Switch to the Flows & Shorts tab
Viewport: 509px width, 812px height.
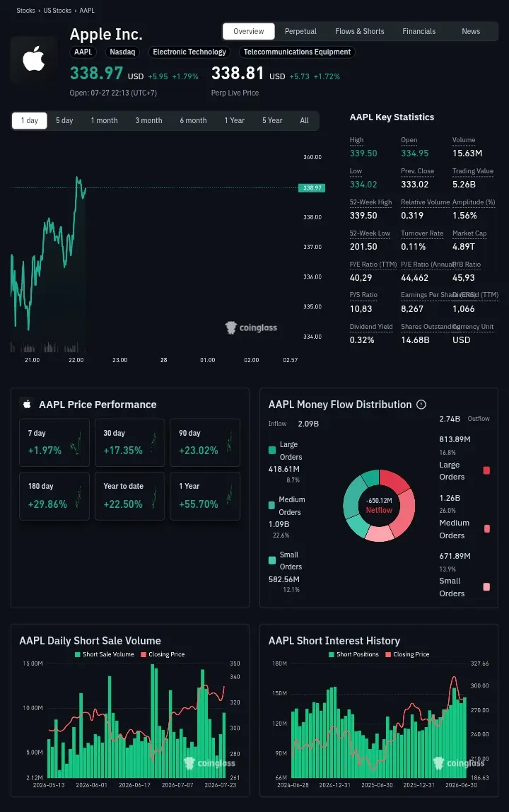coord(359,31)
